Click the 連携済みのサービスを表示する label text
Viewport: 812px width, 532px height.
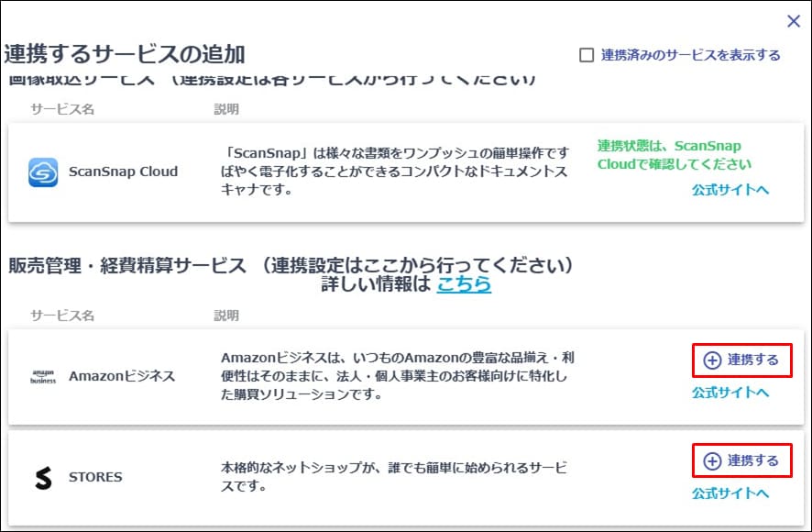coord(690,55)
